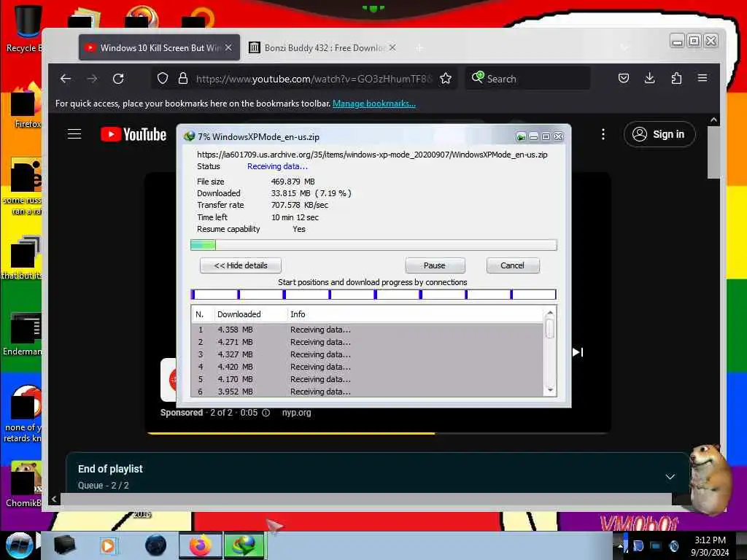Click IDM tray icon in download title bar
747x560 pixels.
click(x=521, y=137)
